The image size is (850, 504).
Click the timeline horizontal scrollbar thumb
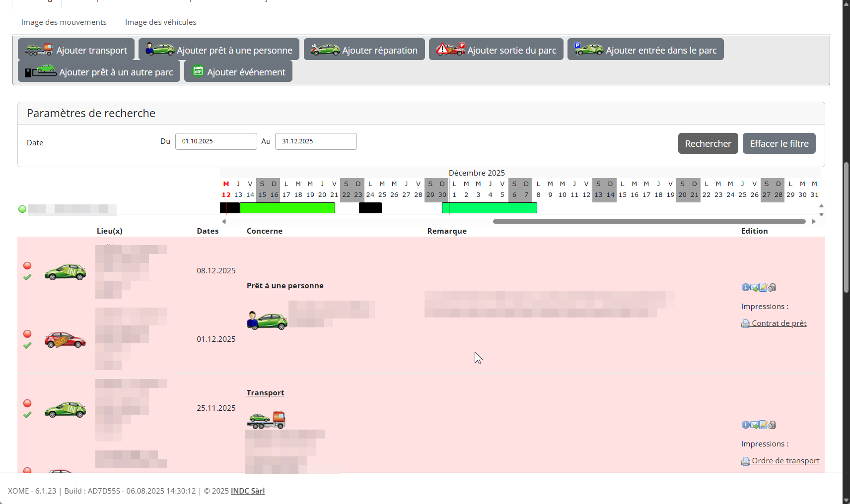[x=648, y=222]
